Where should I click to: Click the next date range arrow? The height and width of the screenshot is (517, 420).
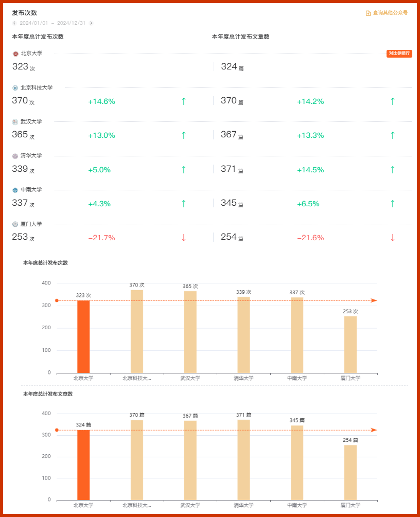pyautogui.click(x=91, y=23)
